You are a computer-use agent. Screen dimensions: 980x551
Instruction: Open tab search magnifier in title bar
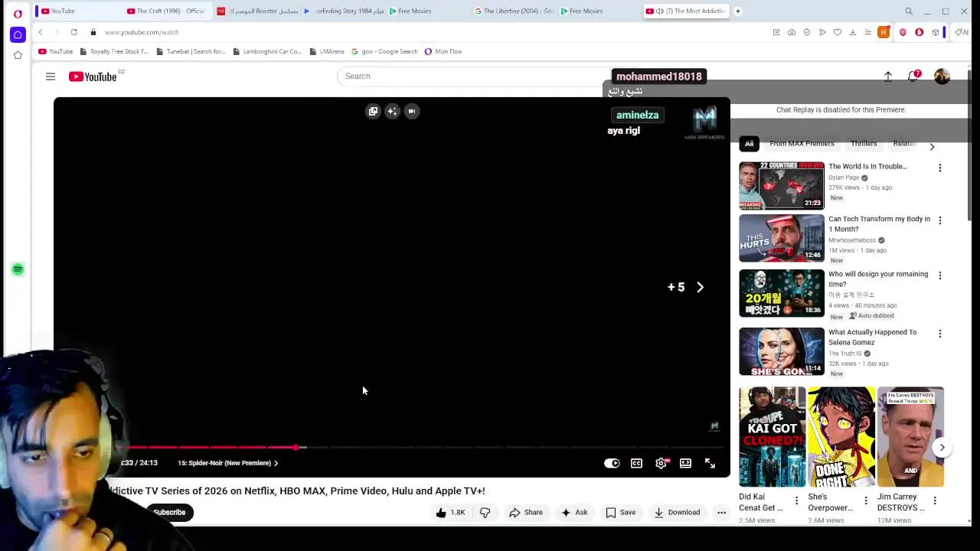tap(909, 11)
